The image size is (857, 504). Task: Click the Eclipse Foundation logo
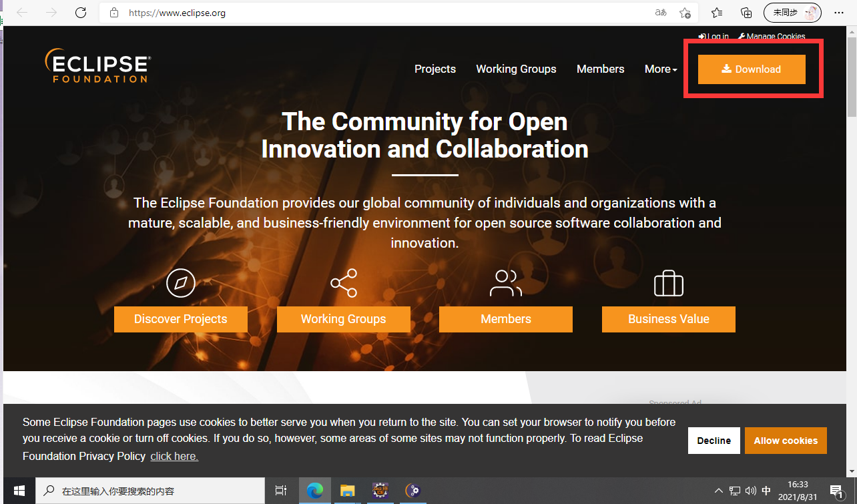98,65
